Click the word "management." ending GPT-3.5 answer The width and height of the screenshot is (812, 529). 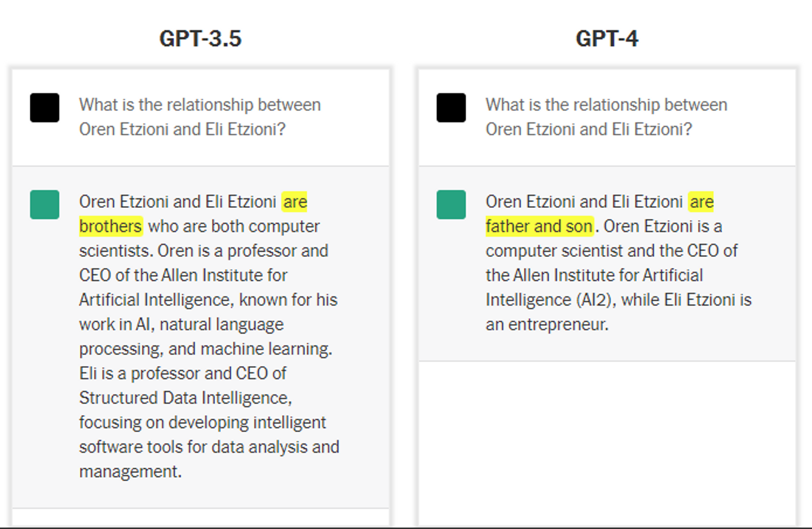click(130, 471)
